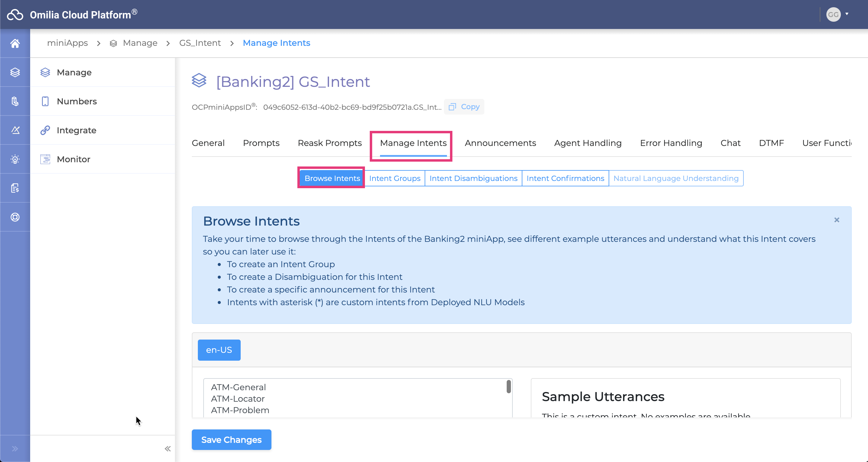
Task: Select the Intent Groups sub-tab
Action: tap(394, 178)
